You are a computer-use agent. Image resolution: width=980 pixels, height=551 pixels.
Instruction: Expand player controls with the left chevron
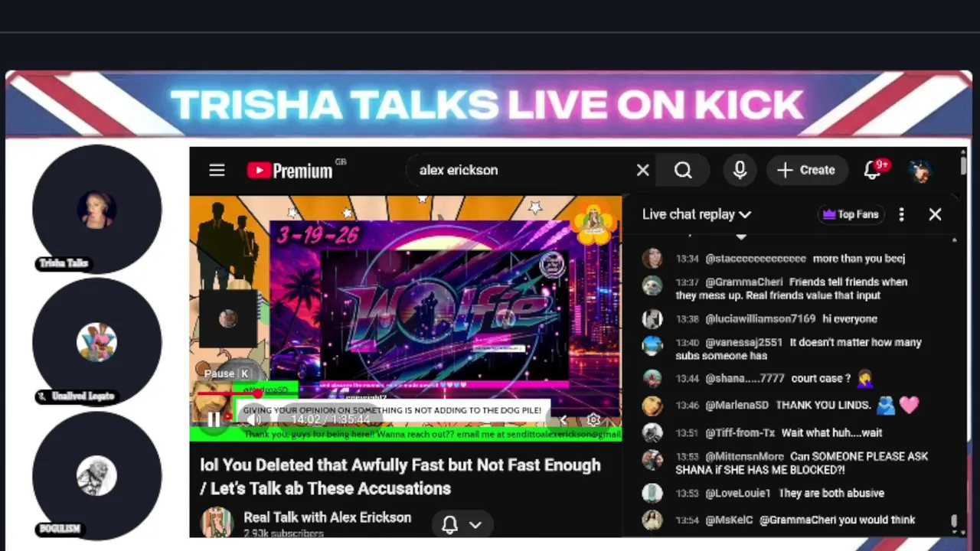click(x=563, y=419)
